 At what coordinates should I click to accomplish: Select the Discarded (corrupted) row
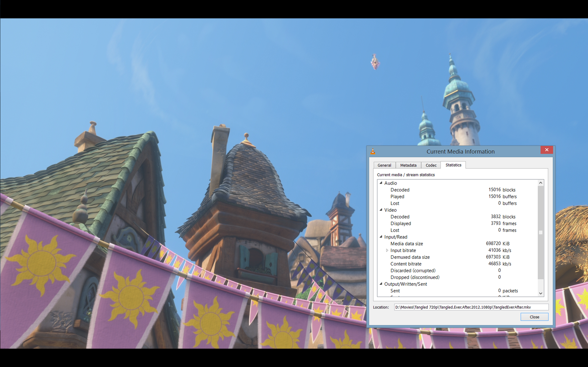(458, 271)
